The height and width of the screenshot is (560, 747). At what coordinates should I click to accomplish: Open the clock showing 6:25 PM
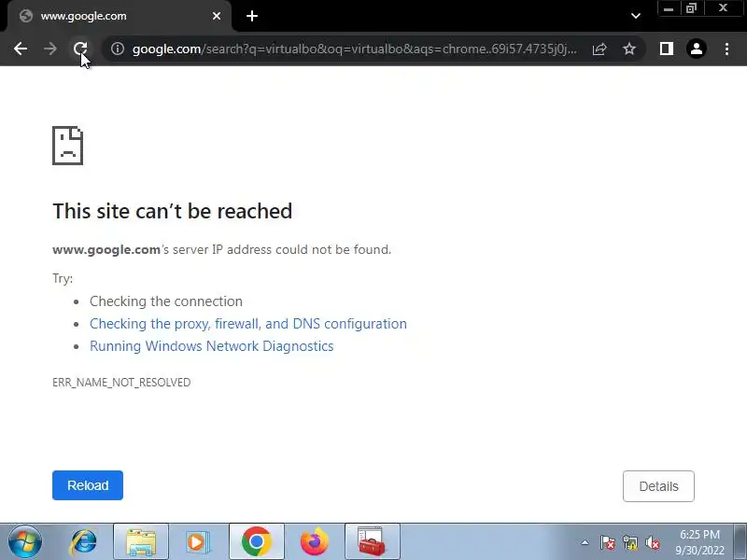pyautogui.click(x=699, y=542)
